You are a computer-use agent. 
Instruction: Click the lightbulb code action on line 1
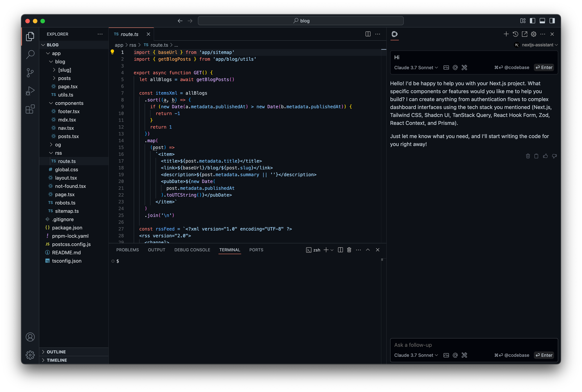(112, 52)
